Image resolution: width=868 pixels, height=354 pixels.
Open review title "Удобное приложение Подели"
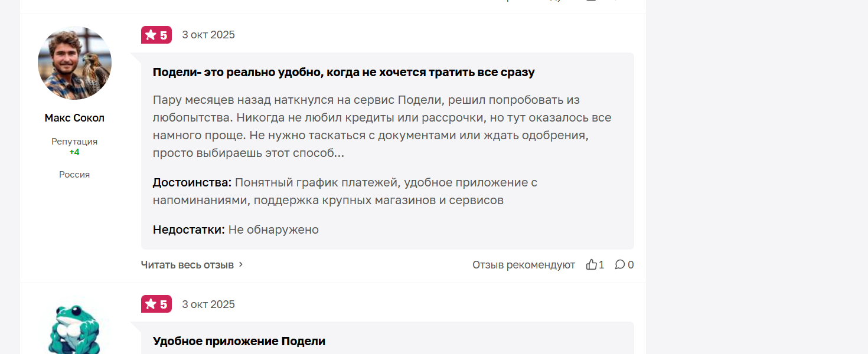pos(239,342)
